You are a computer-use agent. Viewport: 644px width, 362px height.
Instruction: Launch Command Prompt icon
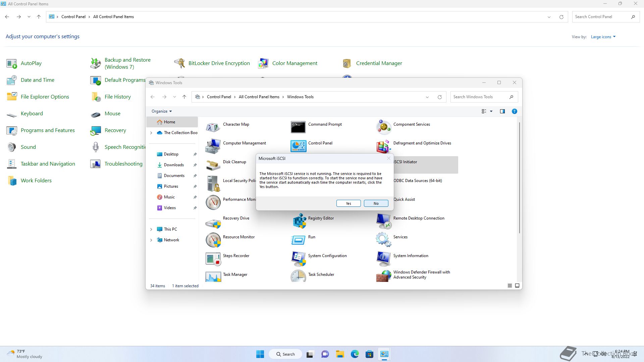point(298,127)
